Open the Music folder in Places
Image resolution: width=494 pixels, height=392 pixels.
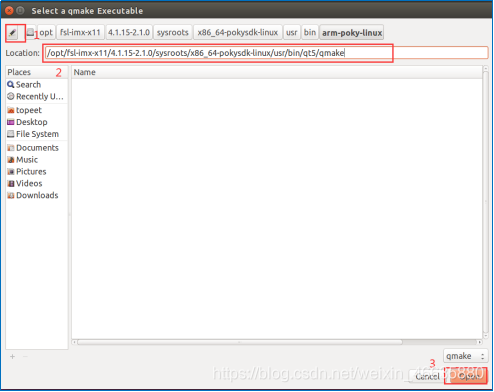tap(37, 160)
